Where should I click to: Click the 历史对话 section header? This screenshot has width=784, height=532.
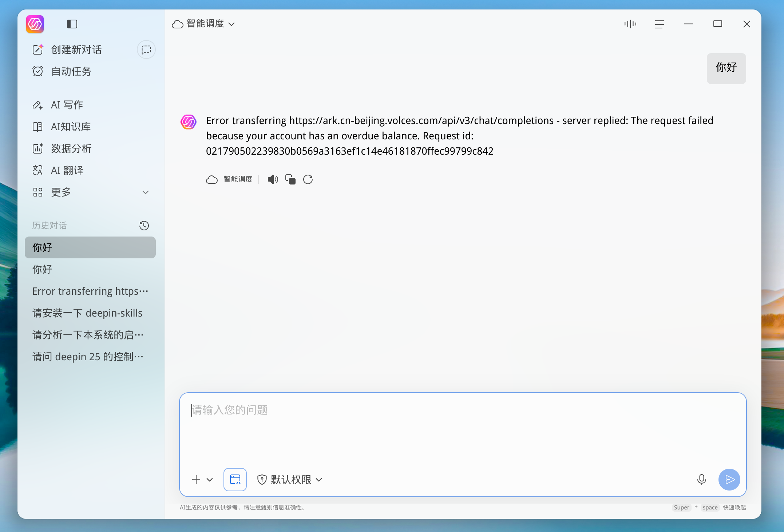[50, 226]
